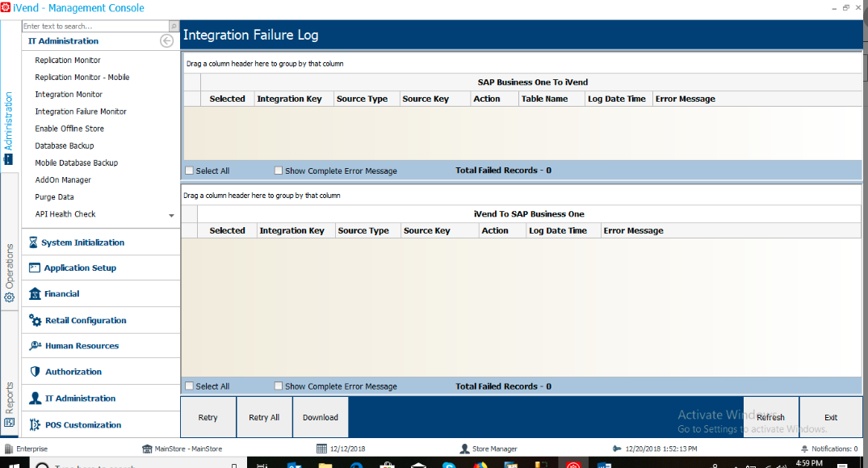Open API Health Check
This screenshot has width=868, height=468.
click(x=65, y=214)
